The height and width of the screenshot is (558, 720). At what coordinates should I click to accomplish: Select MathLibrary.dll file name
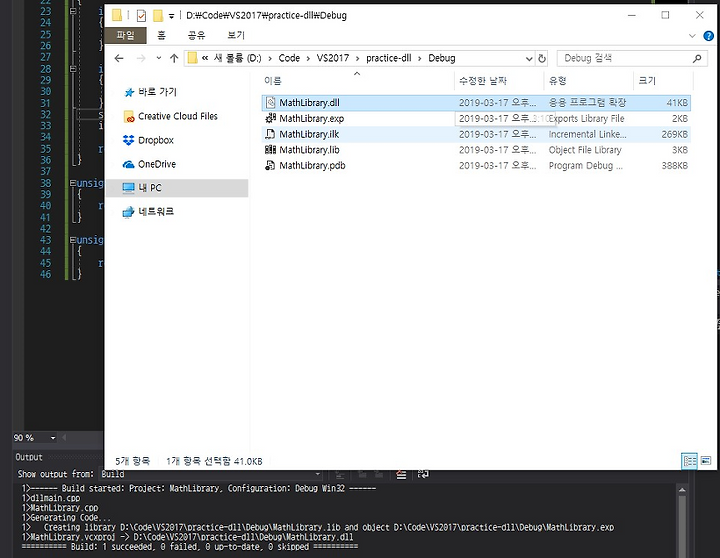click(309, 102)
